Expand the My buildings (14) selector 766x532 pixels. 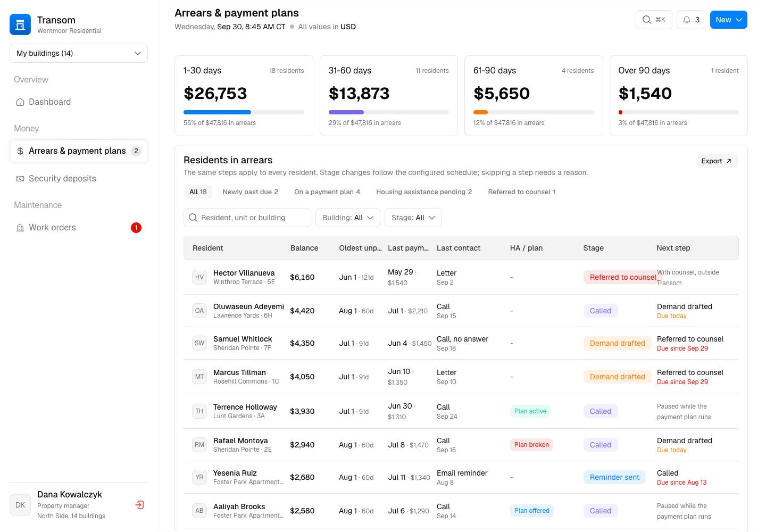click(79, 53)
